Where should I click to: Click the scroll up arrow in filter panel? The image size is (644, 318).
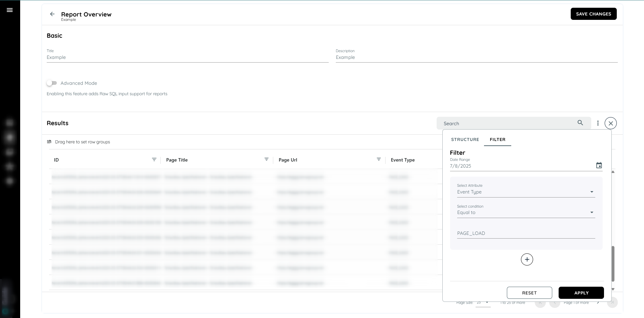tap(613, 172)
